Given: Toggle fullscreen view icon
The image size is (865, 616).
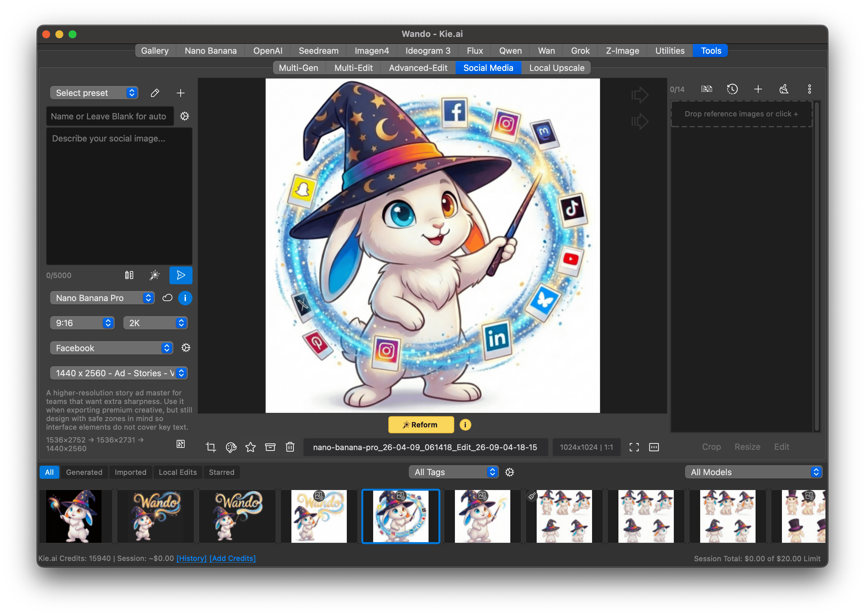Looking at the screenshot, I should coord(634,447).
